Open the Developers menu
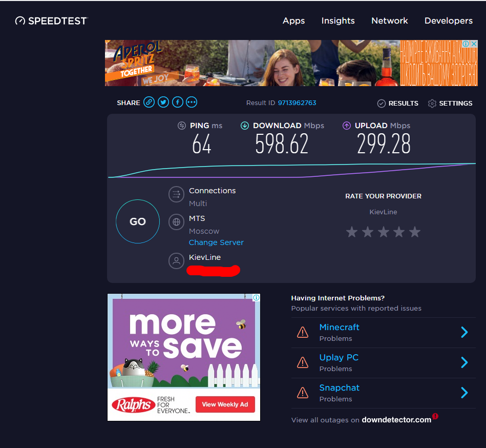 coord(449,21)
